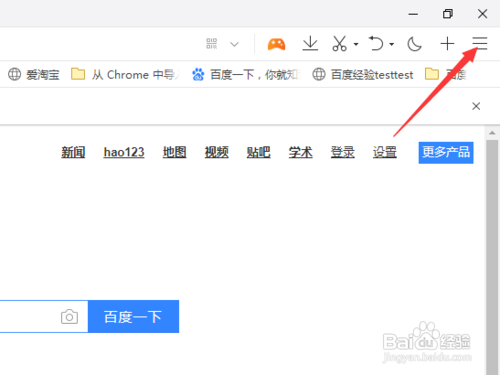Open the 从 Chrome 中导入 bookmark folder
500x375 pixels.
(x=125, y=74)
